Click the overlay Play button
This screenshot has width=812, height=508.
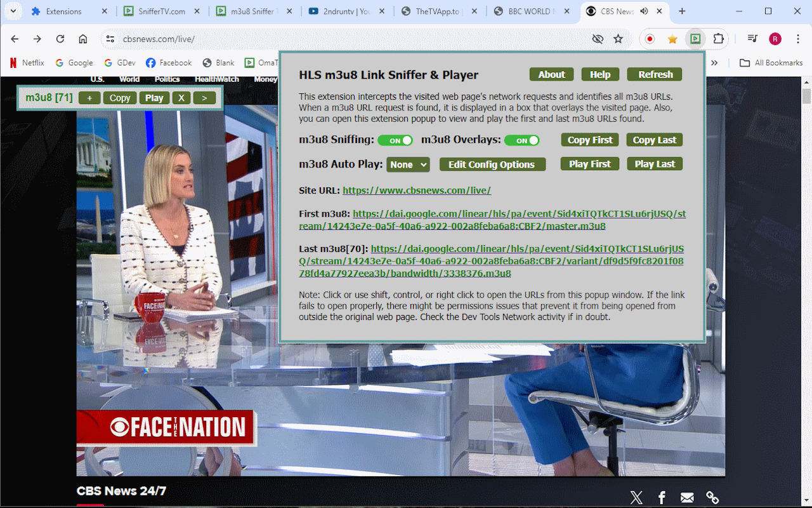pos(154,98)
